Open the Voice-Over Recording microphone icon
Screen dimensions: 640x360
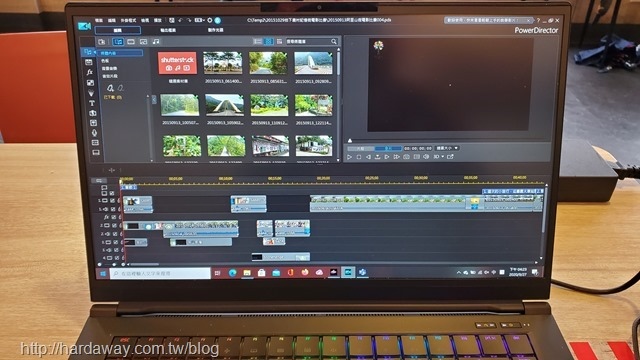pos(94,133)
